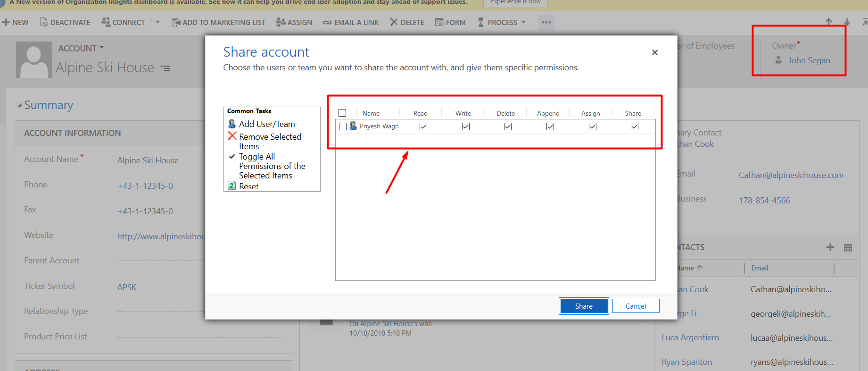Select the Priyesh Wagh row checkbox

(x=343, y=126)
